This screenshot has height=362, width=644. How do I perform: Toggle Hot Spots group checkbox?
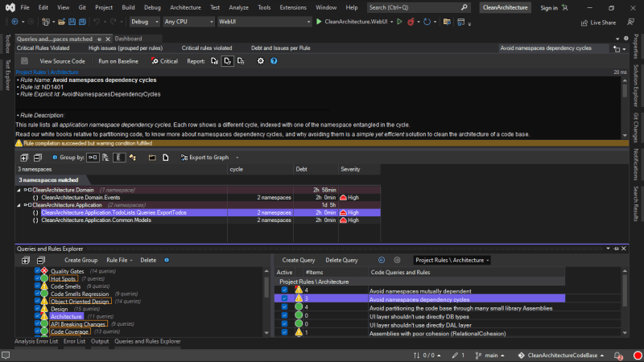click(37, 278)
